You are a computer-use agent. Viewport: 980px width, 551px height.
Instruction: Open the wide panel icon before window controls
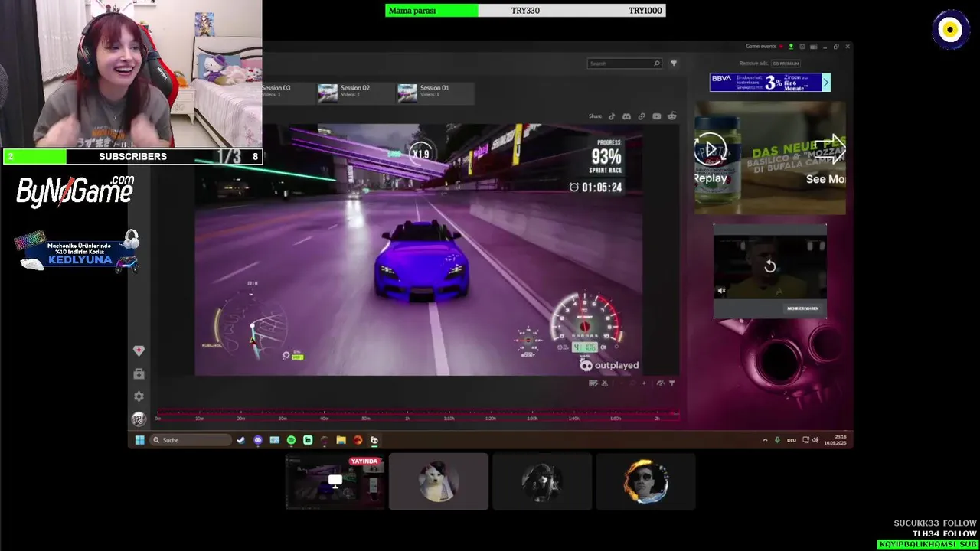[x=813, y=47]
